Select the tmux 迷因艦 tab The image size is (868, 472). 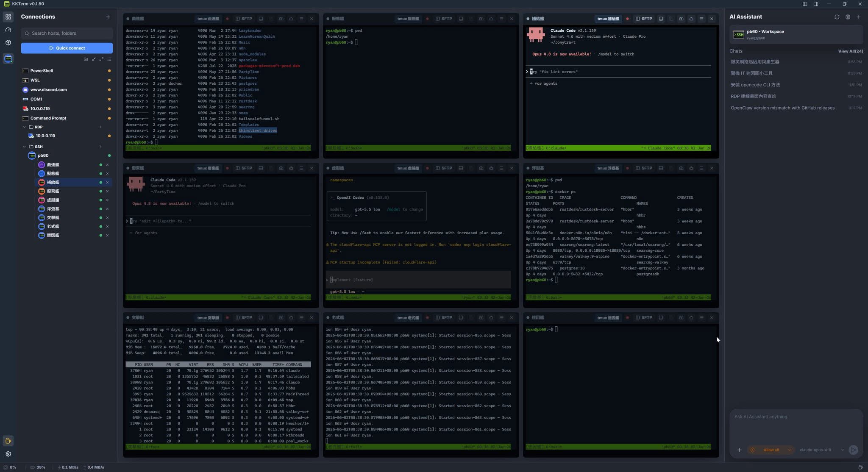[x=608, y=317]
